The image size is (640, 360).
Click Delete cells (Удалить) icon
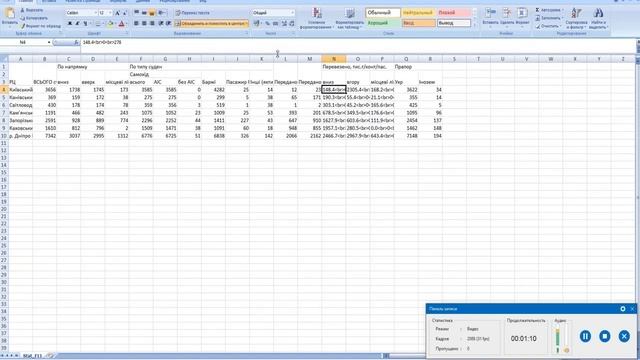click(507, 12)
